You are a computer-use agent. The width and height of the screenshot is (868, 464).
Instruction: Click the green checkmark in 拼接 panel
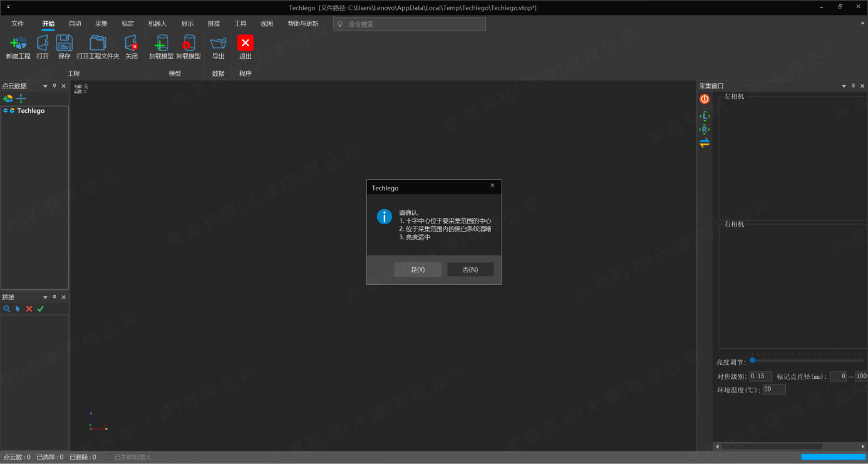point(41,309)
